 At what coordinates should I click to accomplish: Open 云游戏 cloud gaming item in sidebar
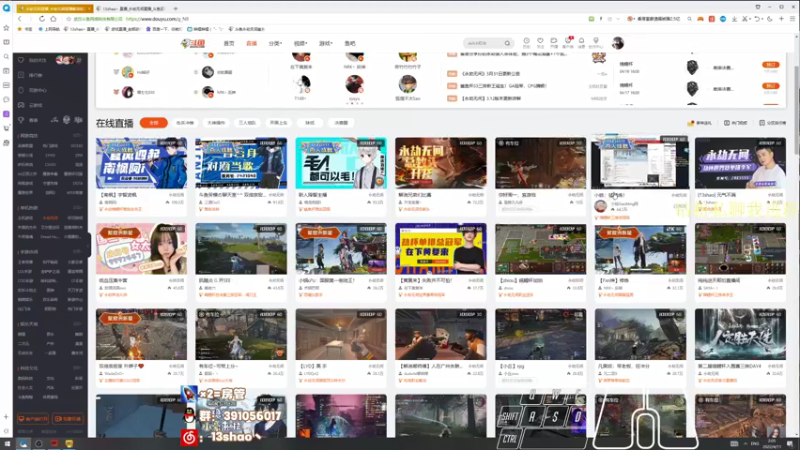32,105
